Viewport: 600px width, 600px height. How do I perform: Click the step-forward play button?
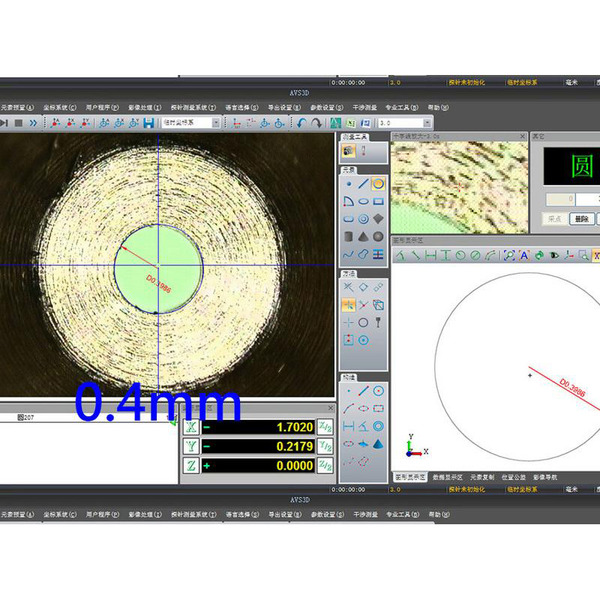click(4, 123)
